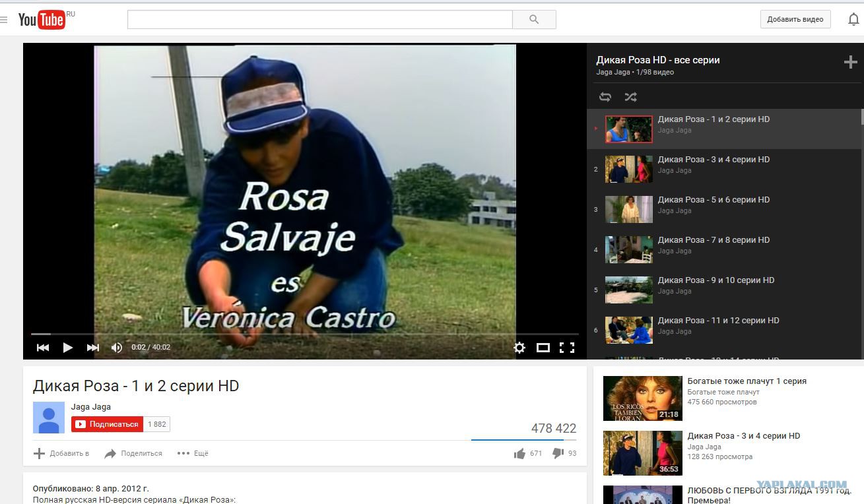Skip to previous video in player

[x=43, y=348]
